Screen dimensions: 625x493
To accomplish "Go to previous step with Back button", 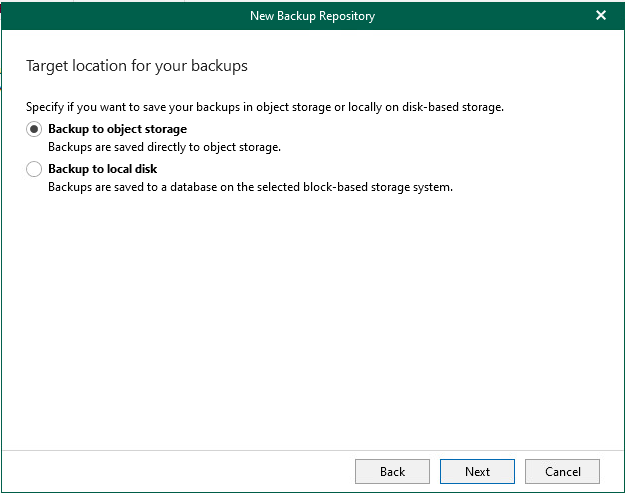I will point(392,471).
